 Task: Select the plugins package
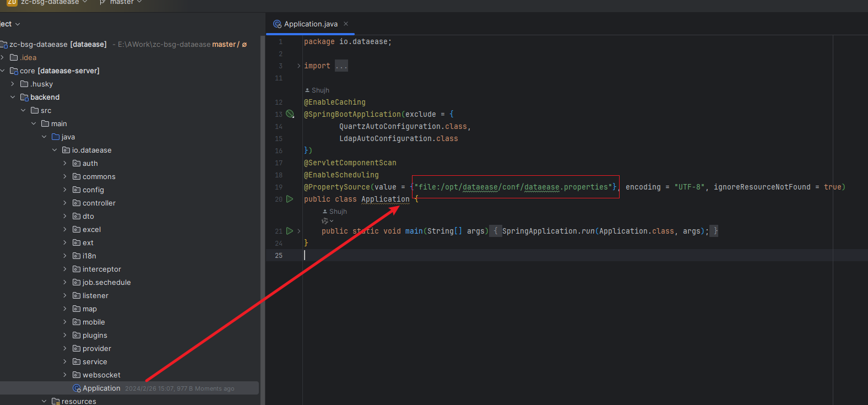pyautogui.click(x=95, y=335)
